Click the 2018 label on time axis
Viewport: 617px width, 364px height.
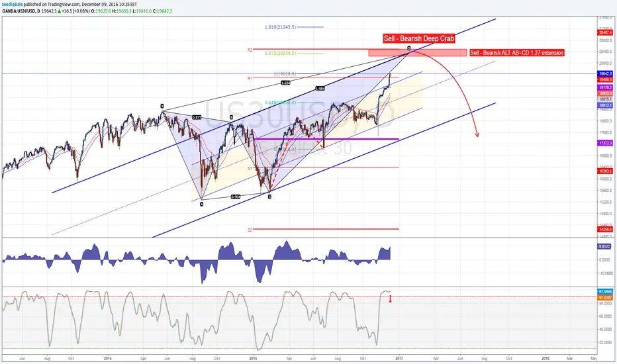(546, 359)
